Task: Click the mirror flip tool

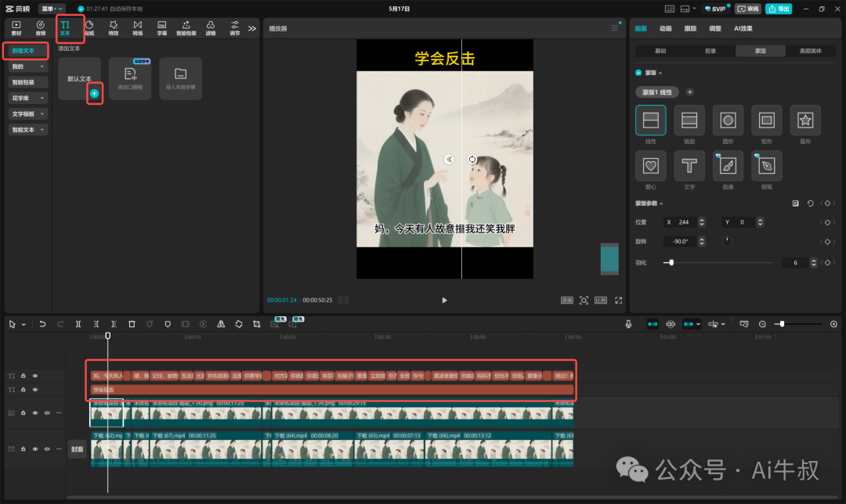Action: 221,324
